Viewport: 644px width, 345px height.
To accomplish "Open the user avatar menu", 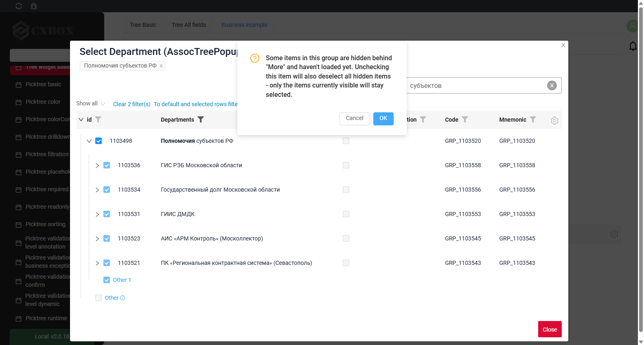I will coord(632,26).
